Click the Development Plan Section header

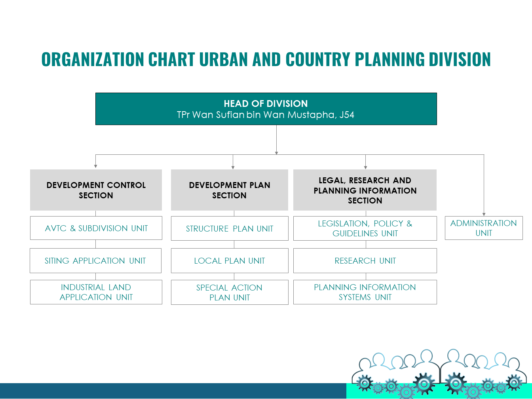click(229, 190)
